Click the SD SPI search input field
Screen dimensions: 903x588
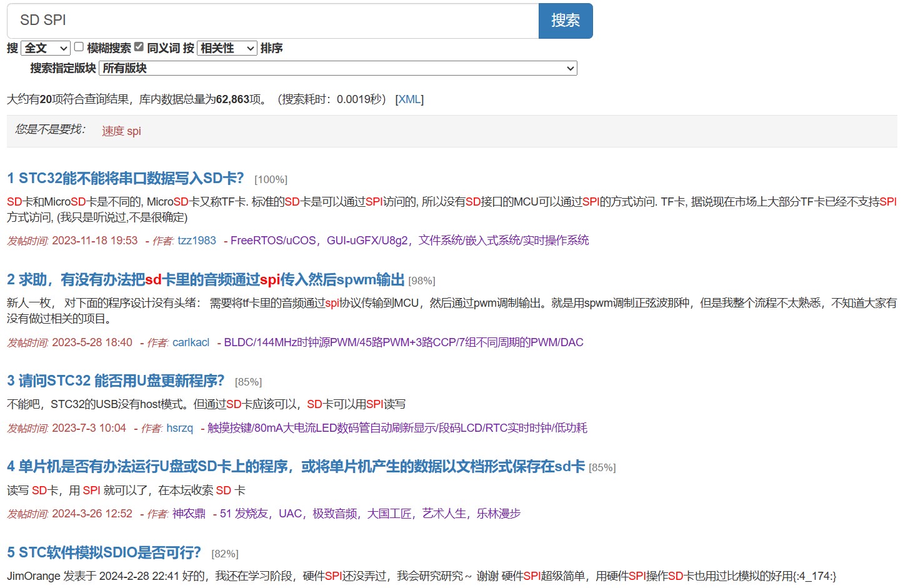273,21
